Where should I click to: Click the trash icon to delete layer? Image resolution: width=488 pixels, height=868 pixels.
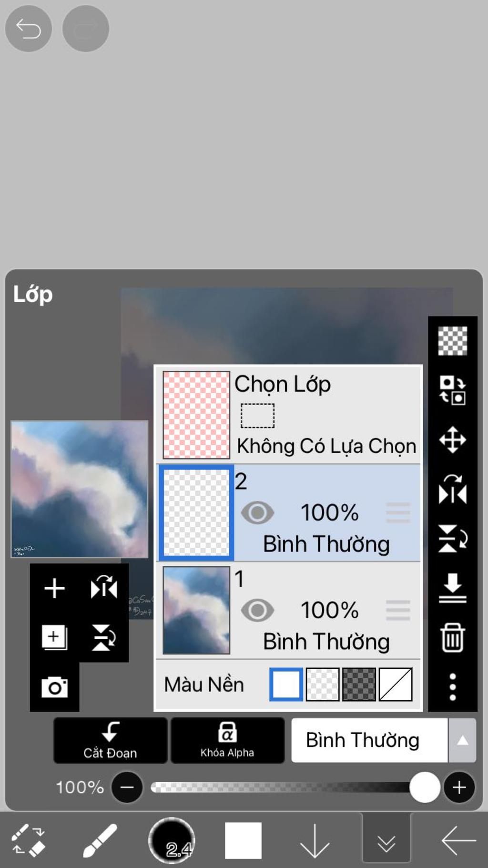pos(452,637)
